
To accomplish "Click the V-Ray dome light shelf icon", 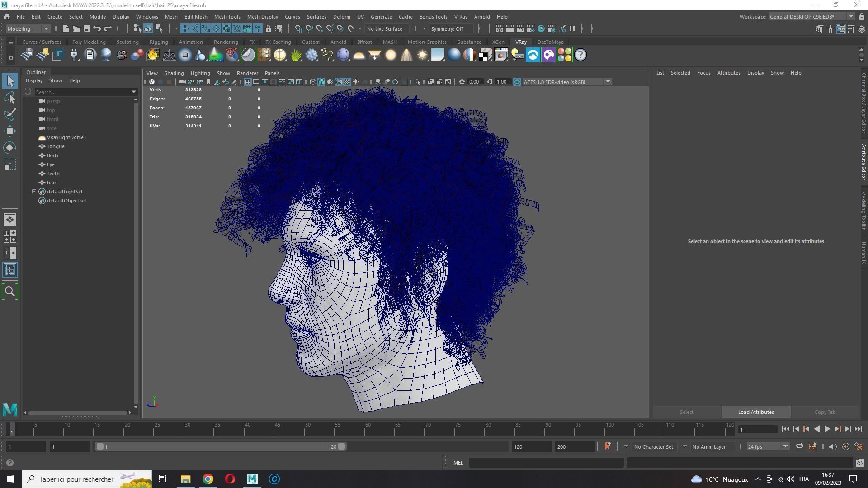I will tap(359, 55).
